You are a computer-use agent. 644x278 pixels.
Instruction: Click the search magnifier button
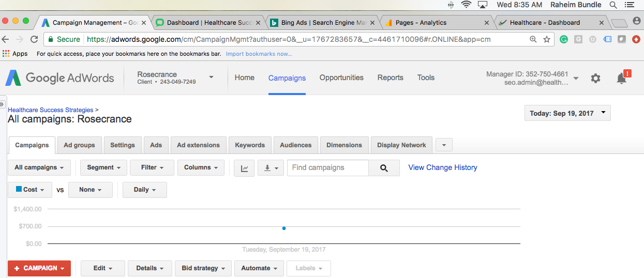click(x=384, y=168)
